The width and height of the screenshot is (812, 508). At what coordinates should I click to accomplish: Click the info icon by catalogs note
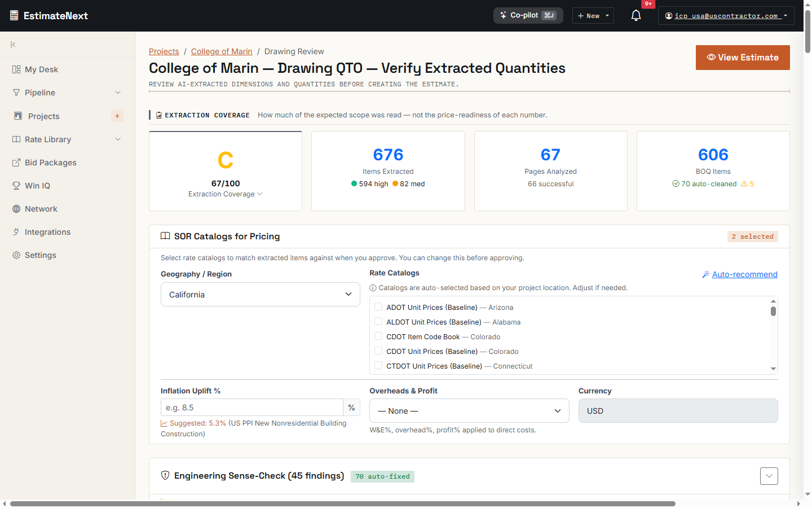[373, 288]
